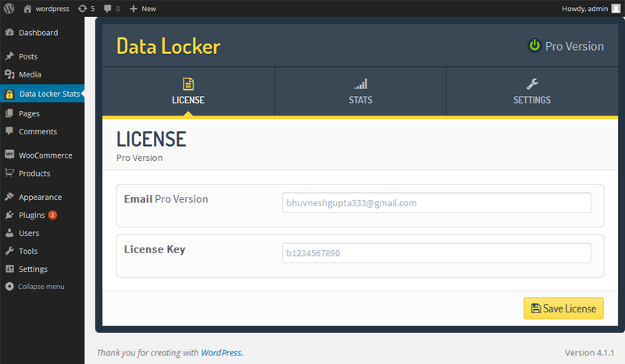625x364 pixels.
Task: Click the STATS bar chart icon
Action: coord(361,84)
